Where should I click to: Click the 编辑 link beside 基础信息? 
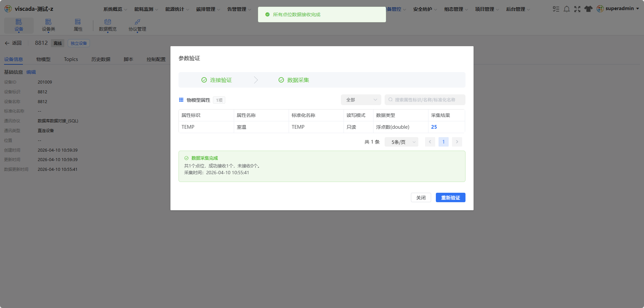point(31,72)
